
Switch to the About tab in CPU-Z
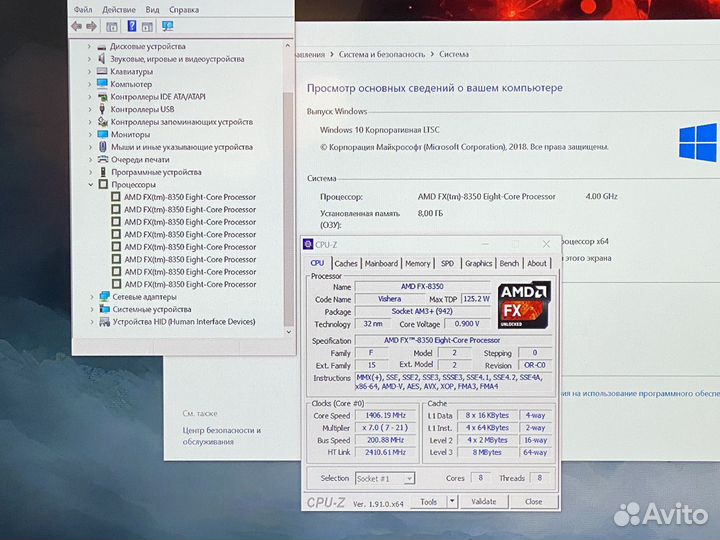[537, 264]
